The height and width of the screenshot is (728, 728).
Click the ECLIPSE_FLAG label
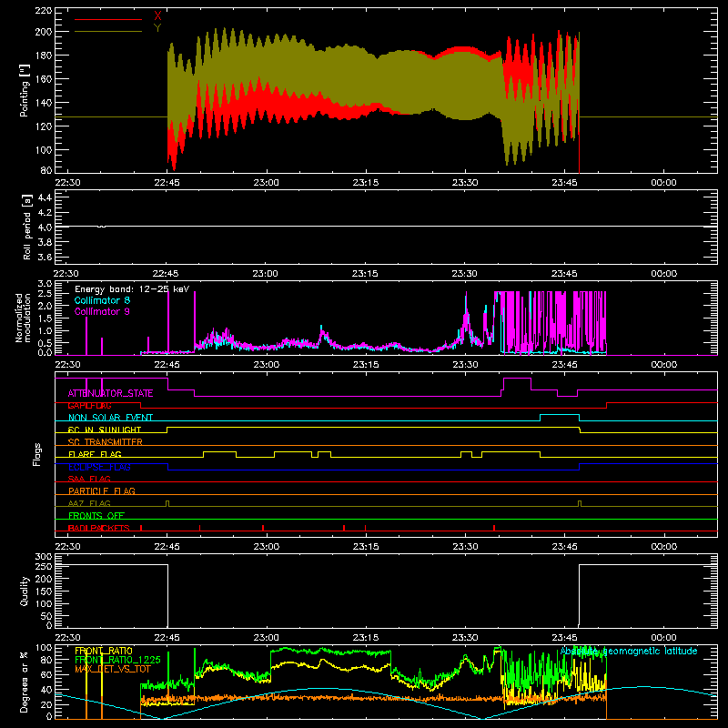tap(99, 467)
